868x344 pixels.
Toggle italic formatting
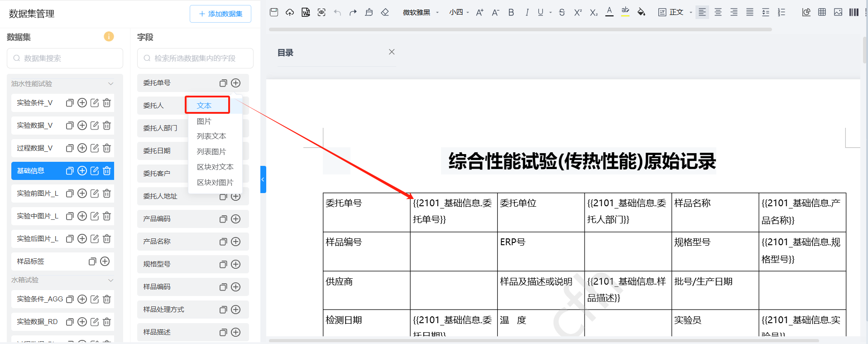coord(527,12)
